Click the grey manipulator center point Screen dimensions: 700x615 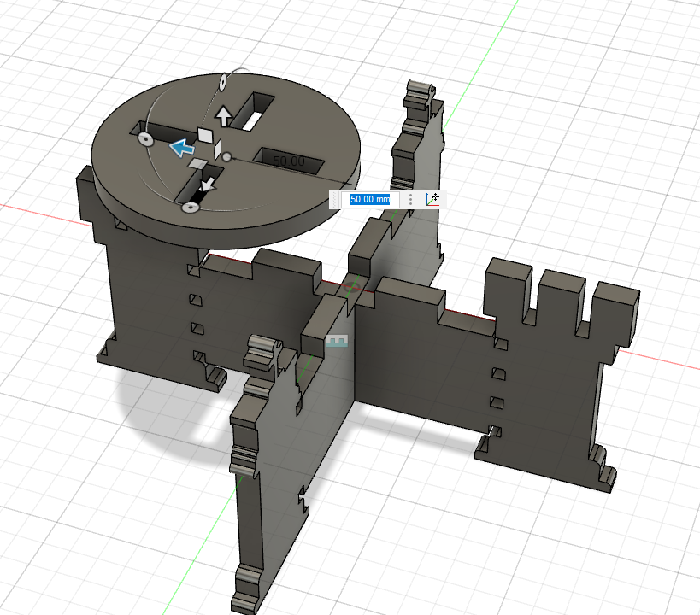click(227, 157)
